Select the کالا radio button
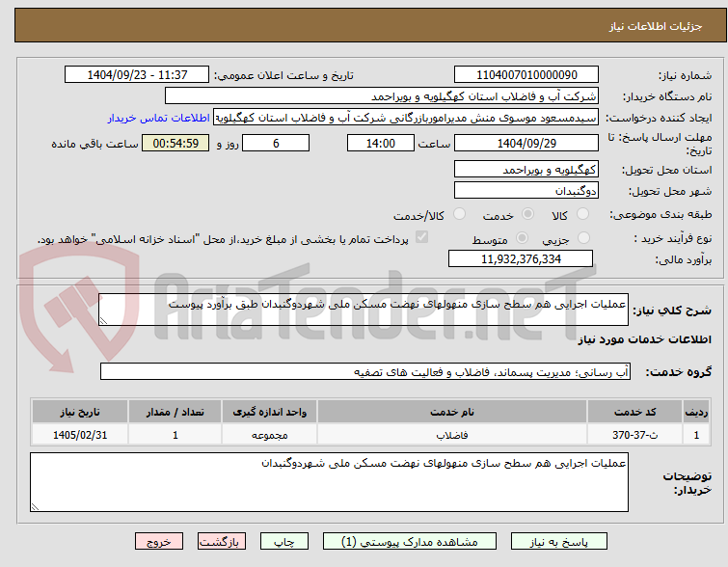The image size is (728, 567). 582,214
